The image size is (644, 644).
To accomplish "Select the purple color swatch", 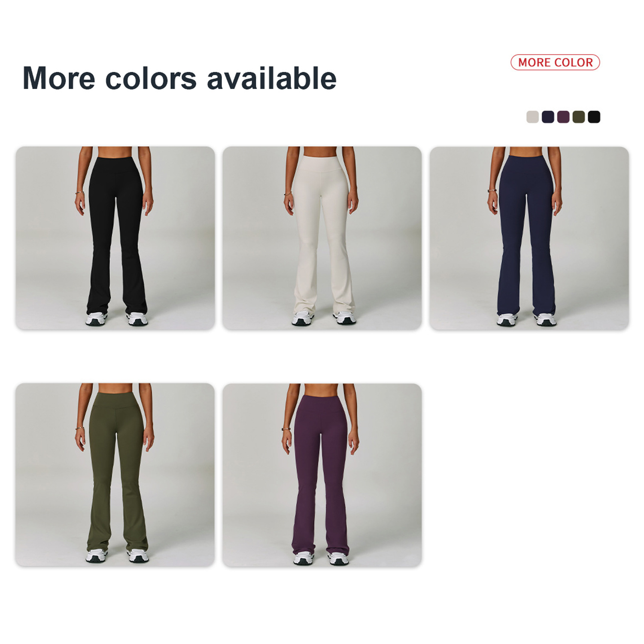I will coord(563,117).
